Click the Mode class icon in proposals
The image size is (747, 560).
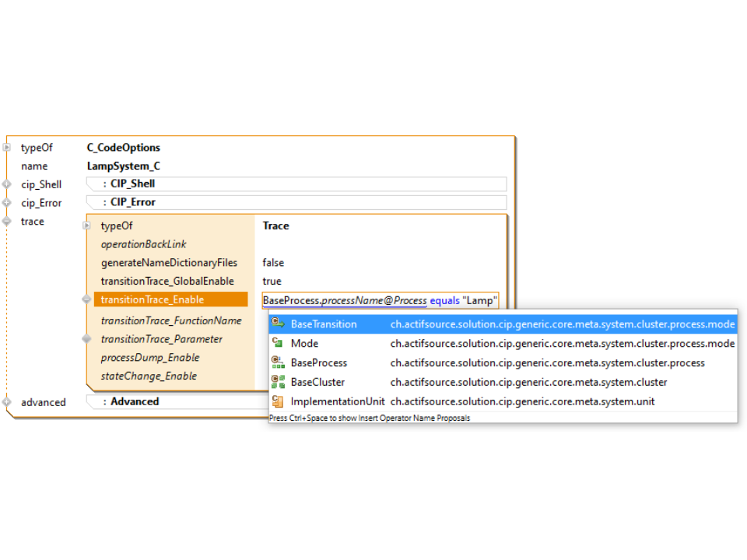278,343
